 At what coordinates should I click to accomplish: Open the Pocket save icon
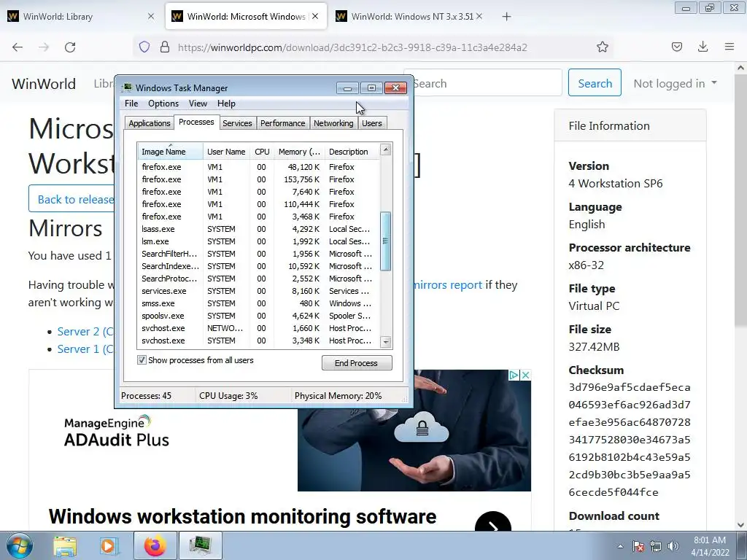click(x=677, y=47)
